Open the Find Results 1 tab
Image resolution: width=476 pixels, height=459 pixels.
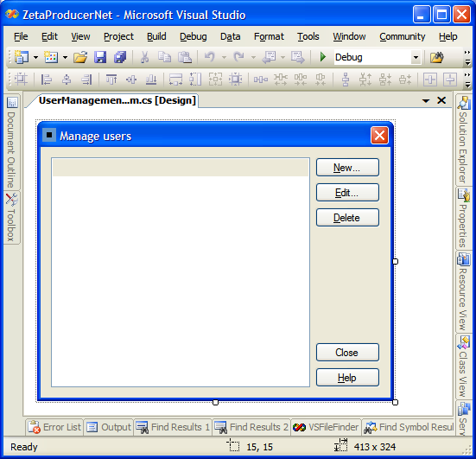(x=173, y=427)
